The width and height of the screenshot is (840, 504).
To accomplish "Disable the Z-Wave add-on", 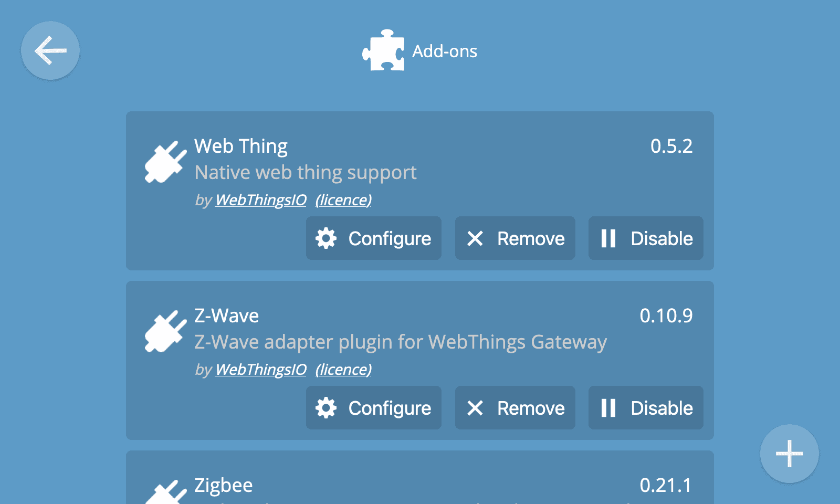I will pos(646,408).
